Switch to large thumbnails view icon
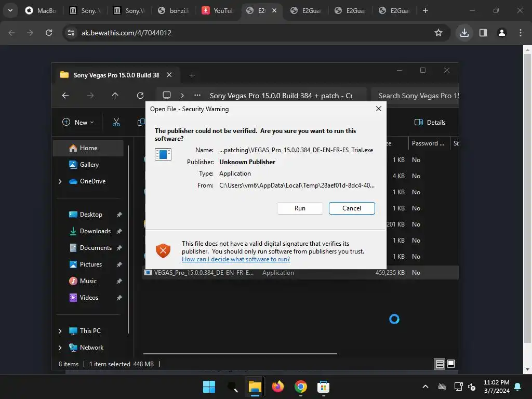This screenshot has height=399, width=532. click(x=451, y=364)
